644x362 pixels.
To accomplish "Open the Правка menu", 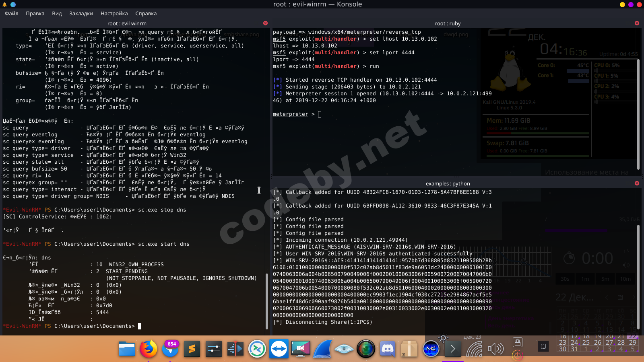I will tap(35, 13).
